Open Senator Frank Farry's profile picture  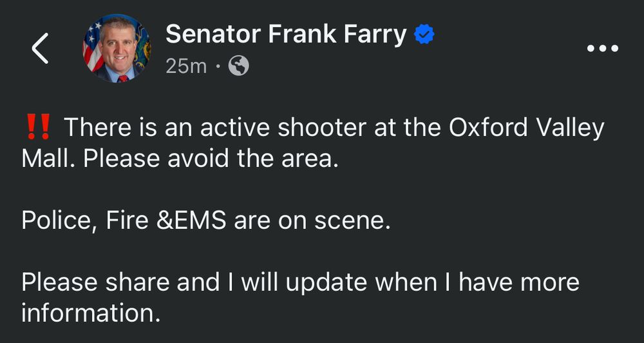pyautogui.click(x=117, y=48)
